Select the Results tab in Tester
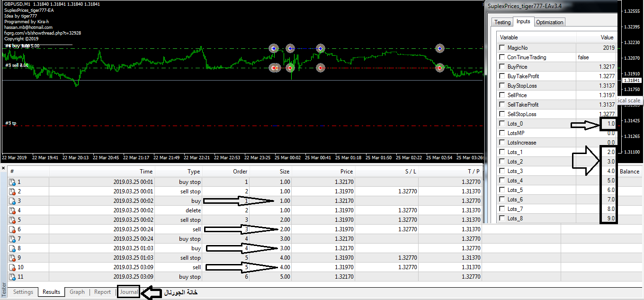Viewport: 644px width, 300px height. 52,292
